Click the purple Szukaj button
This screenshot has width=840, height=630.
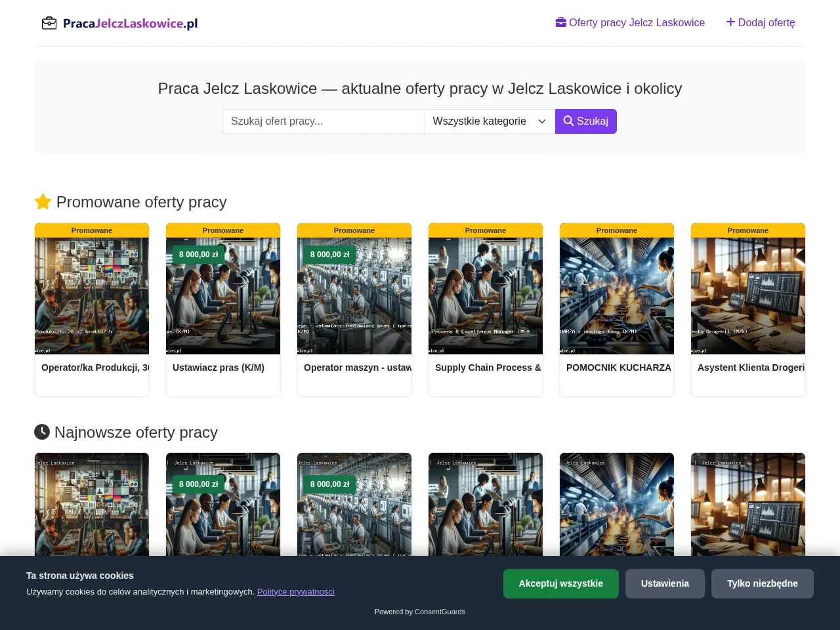pyautogui.click(x=586, y=121)
